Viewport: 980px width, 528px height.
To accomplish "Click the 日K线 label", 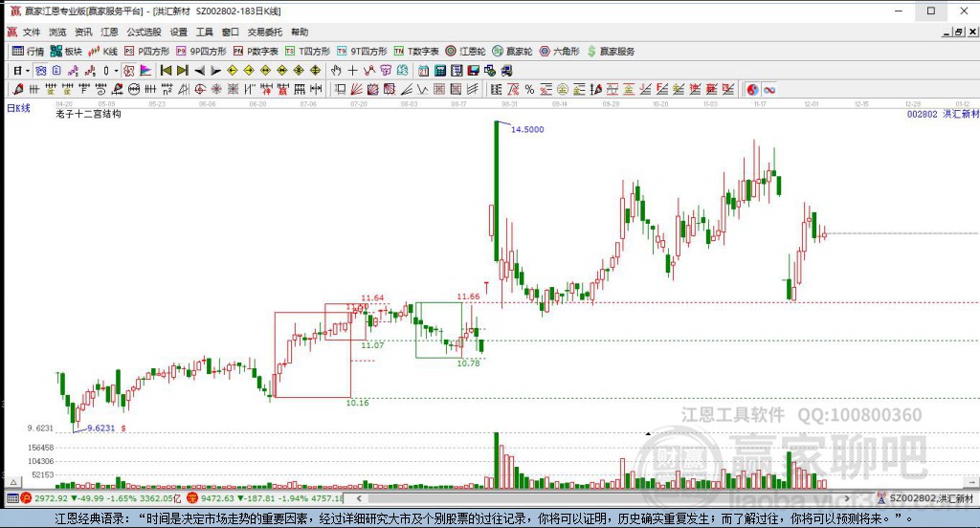I will pyautogui.click(x=18, y=108).
